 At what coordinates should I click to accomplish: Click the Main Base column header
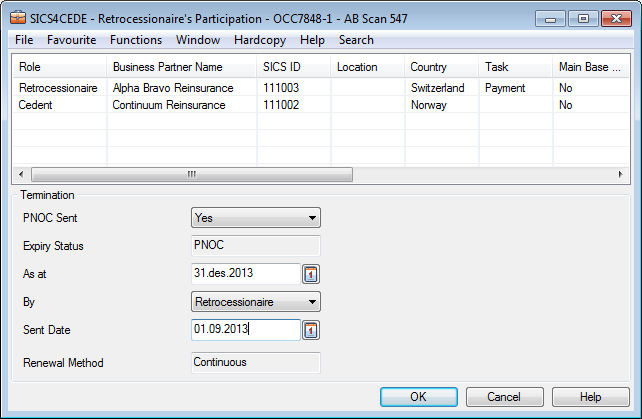point(591,67)
